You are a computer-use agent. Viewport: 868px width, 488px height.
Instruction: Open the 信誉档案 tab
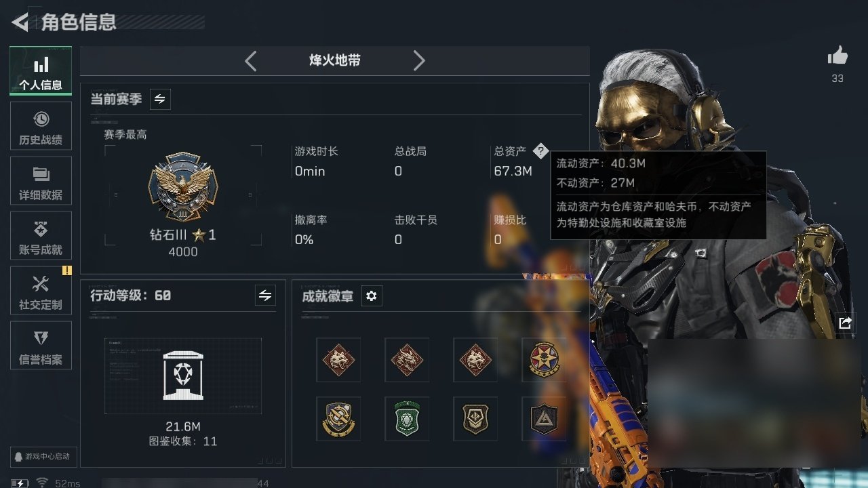click(x=41, y=346)
